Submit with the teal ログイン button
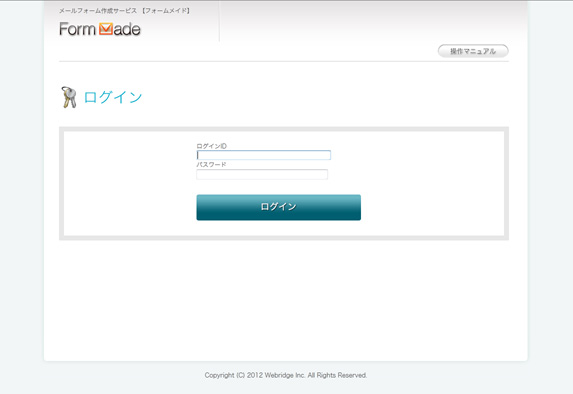Screen dimensions: 573x394 pos(278,207)
